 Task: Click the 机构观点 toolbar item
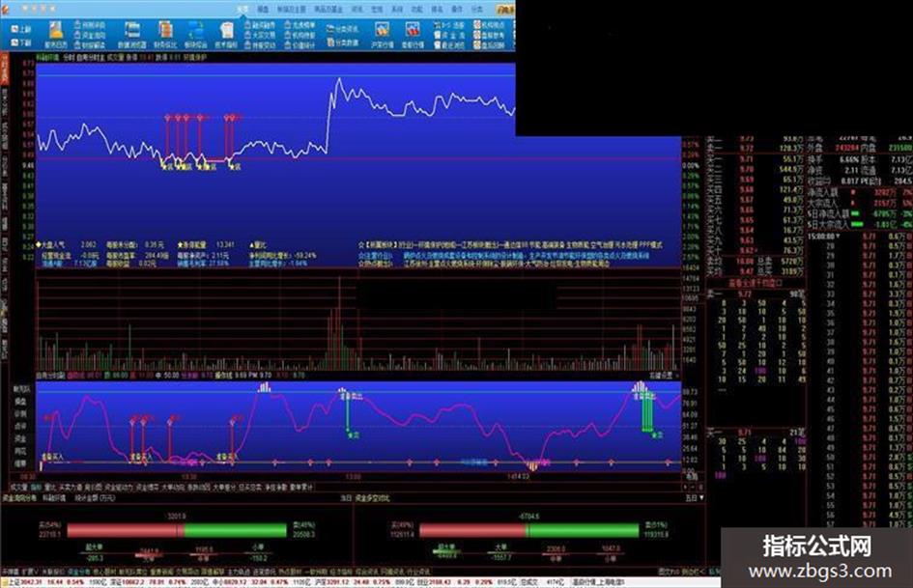point(489,25)
